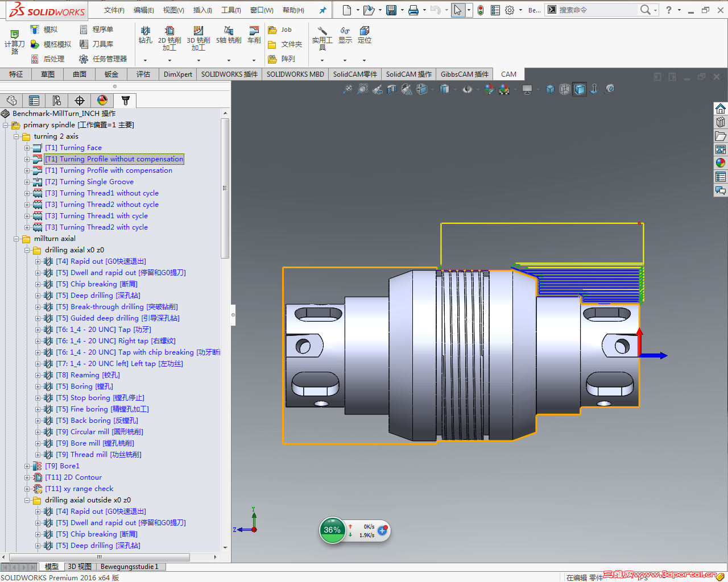Expand the [T2] Turning Single Groove node

27,182
